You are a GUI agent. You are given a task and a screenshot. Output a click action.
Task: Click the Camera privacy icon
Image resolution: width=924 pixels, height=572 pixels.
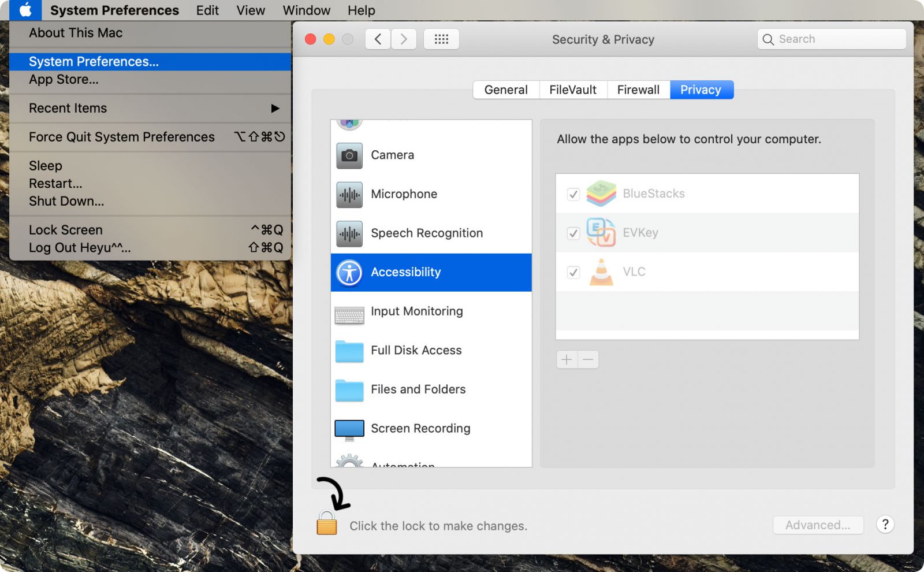coord(349,155)
